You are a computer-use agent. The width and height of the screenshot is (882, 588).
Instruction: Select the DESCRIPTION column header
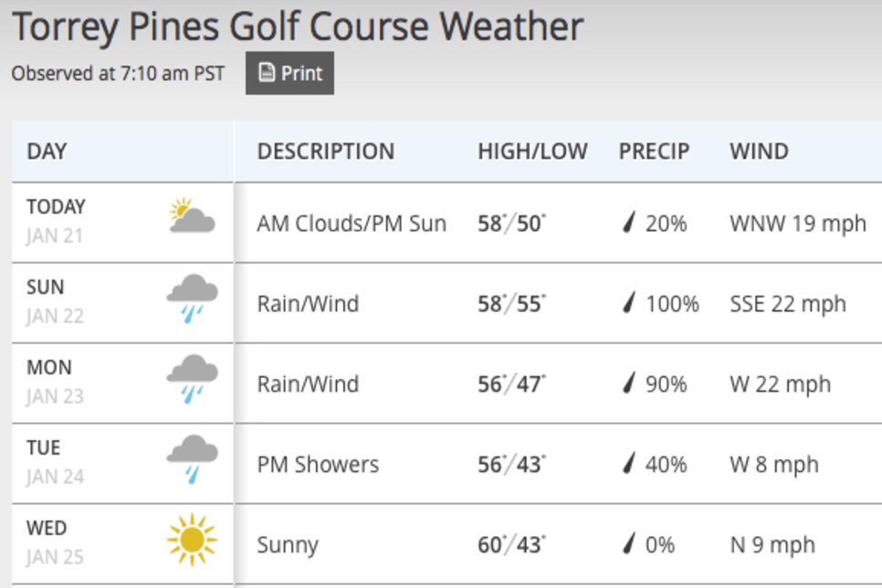click(326, 152)
